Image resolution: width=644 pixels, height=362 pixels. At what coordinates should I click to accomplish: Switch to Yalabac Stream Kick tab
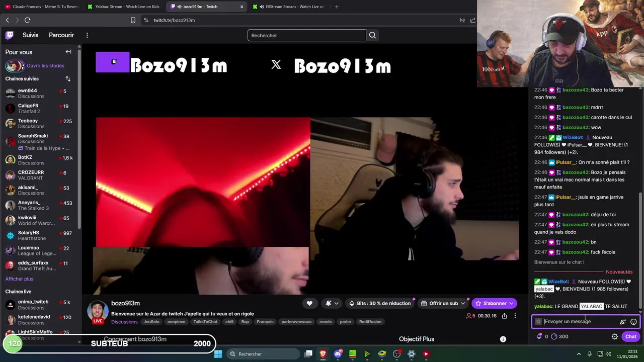(124, 7)
